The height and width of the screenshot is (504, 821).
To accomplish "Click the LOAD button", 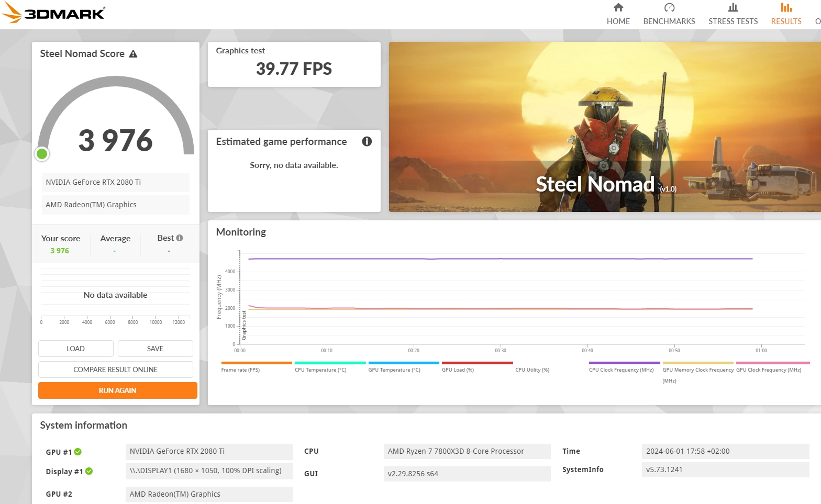I will click(76, 349).
